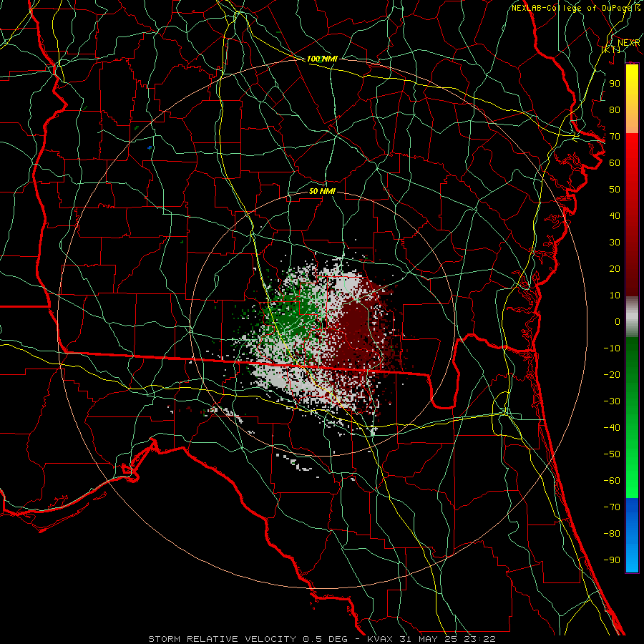The height and width of the screenshot is (644, 644).
Task: Click the STORM RELATIVE VELOCITY product title text
Action: (x=222, y=639)
